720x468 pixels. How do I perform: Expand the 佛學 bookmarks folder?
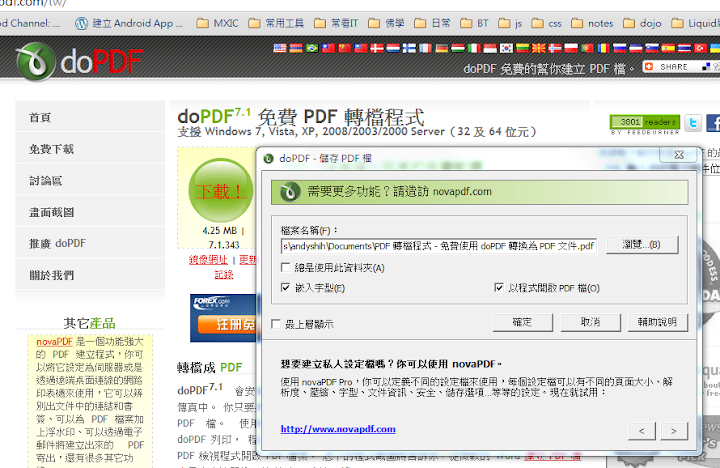pos(386,23)
